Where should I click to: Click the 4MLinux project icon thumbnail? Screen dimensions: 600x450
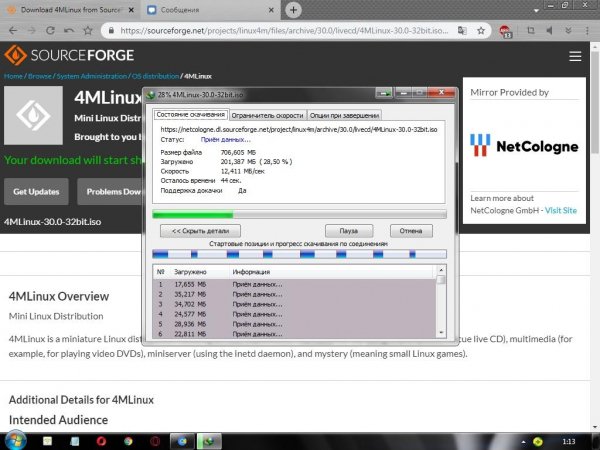click(33, 115)
